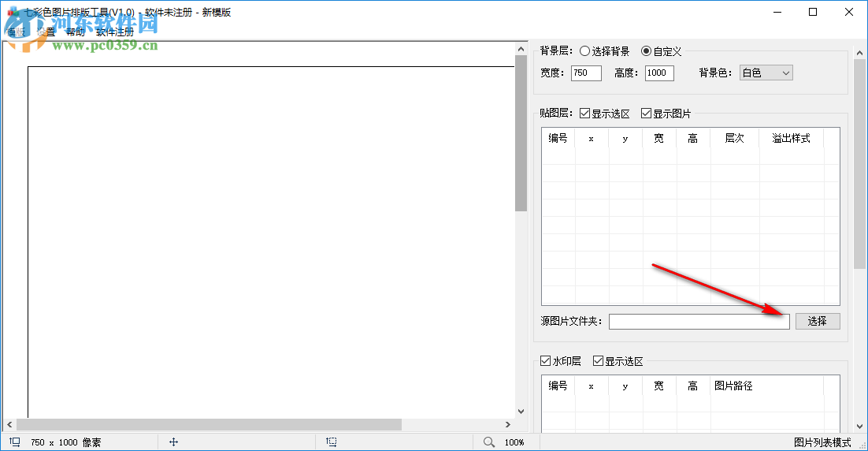Click right panel scroll up arrow

pos(859,53)
